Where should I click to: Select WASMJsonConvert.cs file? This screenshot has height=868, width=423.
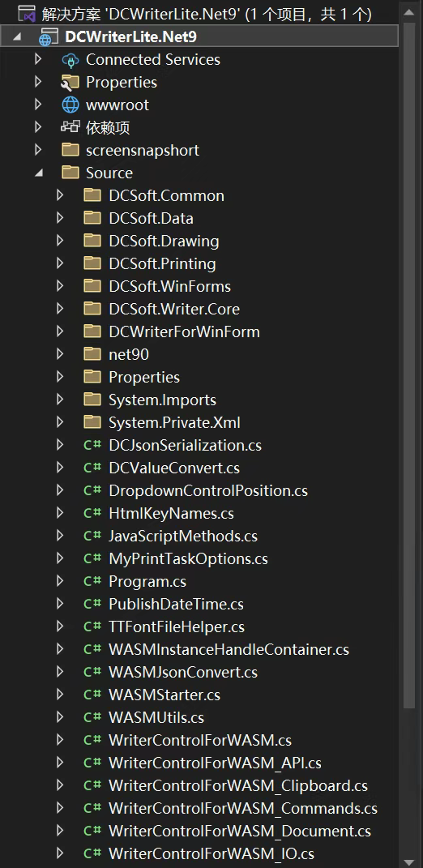click(183, 672)
